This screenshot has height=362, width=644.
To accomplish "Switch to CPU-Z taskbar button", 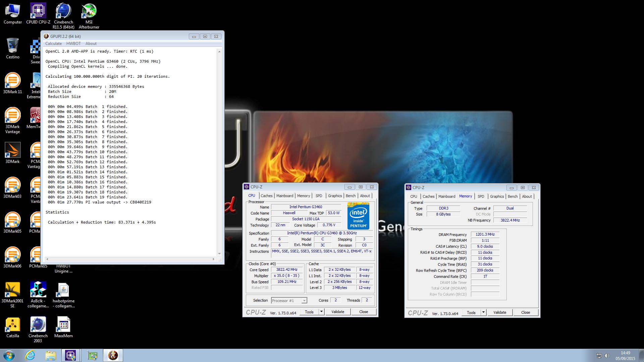I will click(70, 355).
